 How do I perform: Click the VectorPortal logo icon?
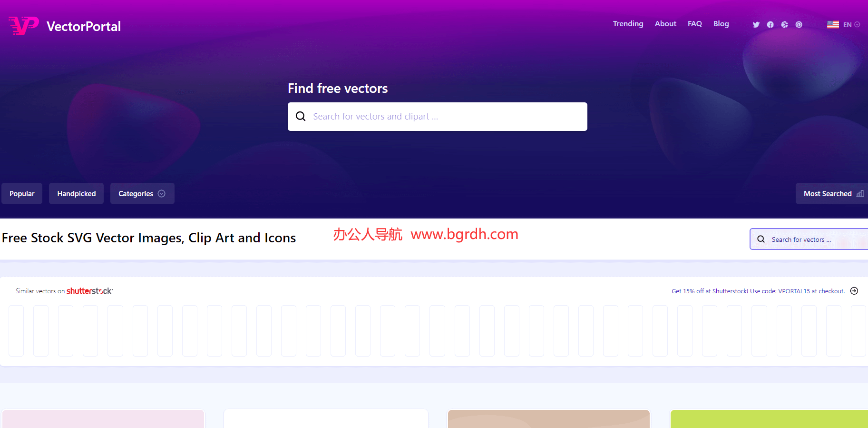point(23,25)
